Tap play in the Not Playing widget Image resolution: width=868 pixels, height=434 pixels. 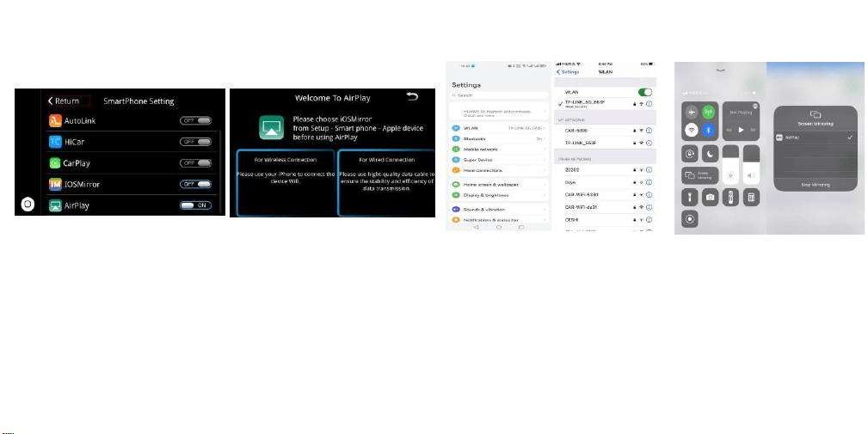coord(741,130)
